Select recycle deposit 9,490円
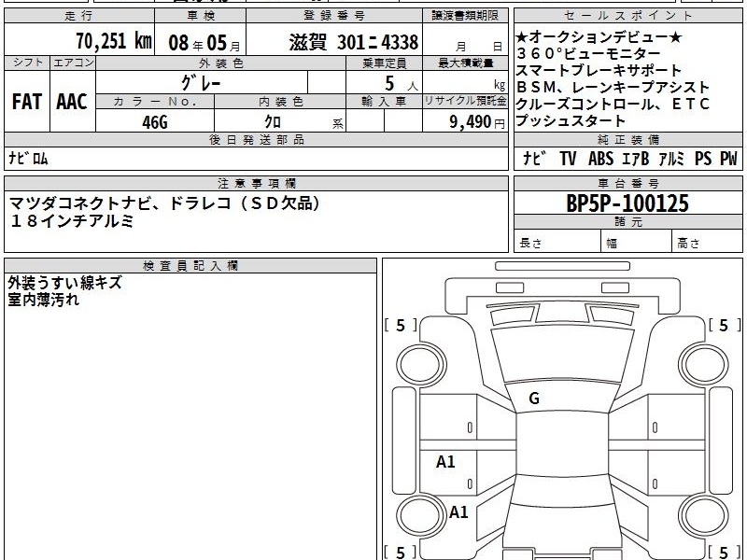The image size is (747, 560). coord(476,122)
